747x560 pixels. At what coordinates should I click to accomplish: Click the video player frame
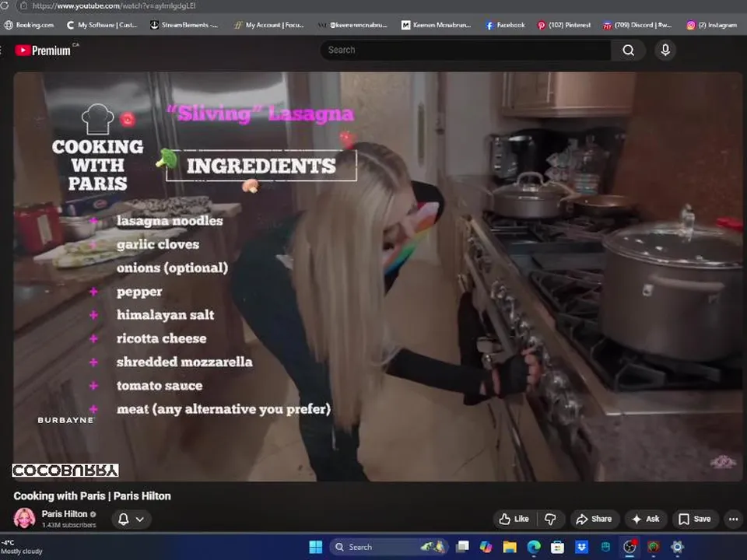pyautogui.click(x=377, y=276)
